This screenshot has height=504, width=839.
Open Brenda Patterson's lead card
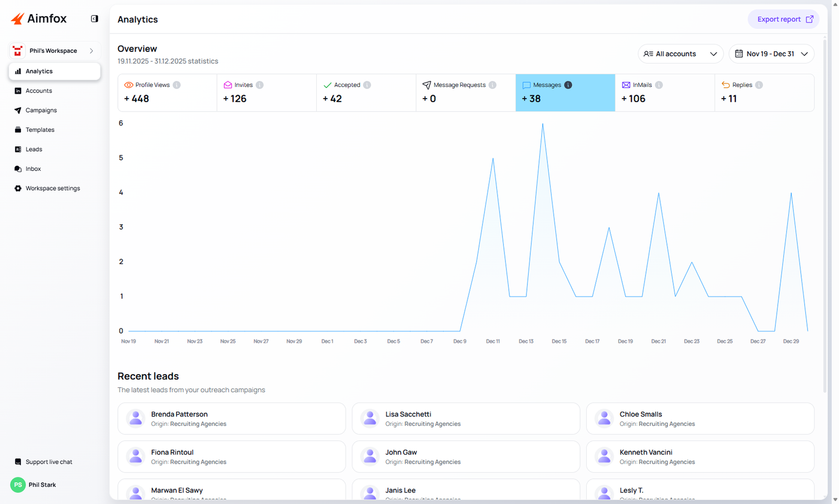click(231, 419)
